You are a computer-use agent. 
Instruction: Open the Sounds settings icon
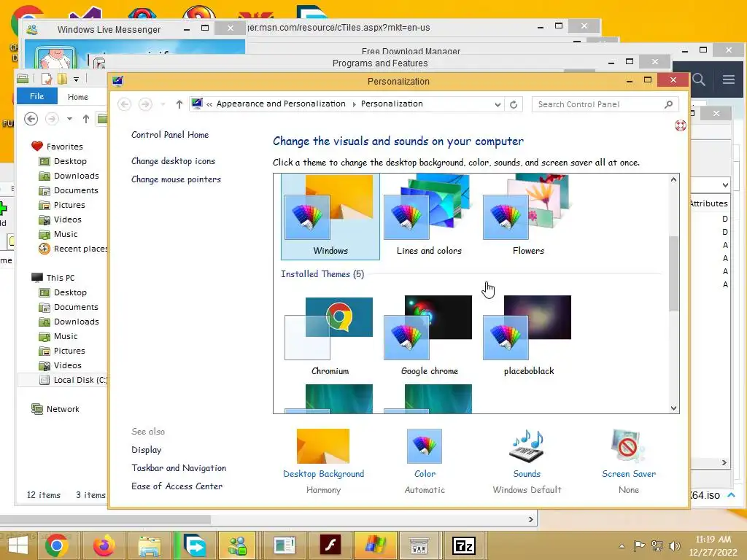(x=527, y=446)
